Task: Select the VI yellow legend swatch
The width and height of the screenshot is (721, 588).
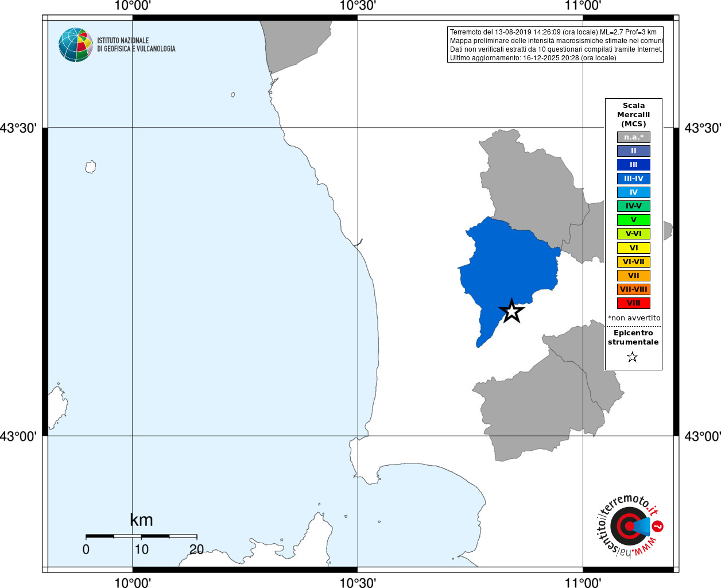Action: (634, 248)
